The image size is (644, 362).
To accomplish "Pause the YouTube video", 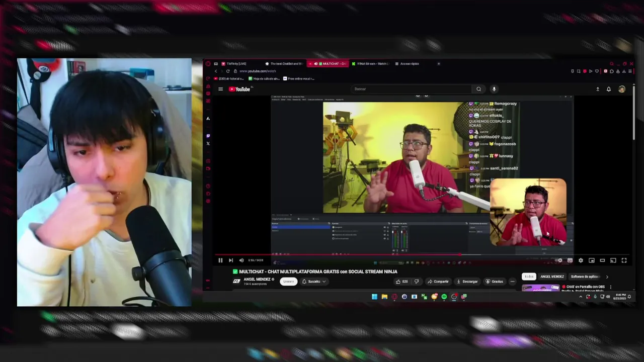I will [220, 260].
